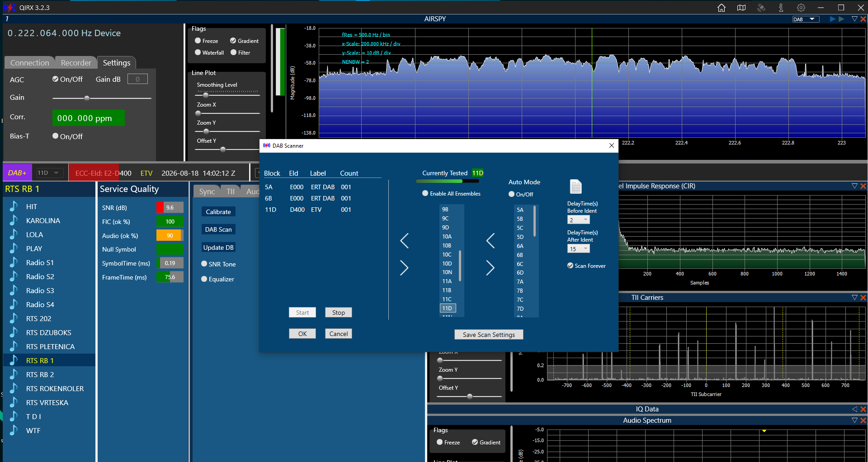Turn on Bias-T On/Off toggle
This screenshot has height=462, width=868.
[56, 136]
